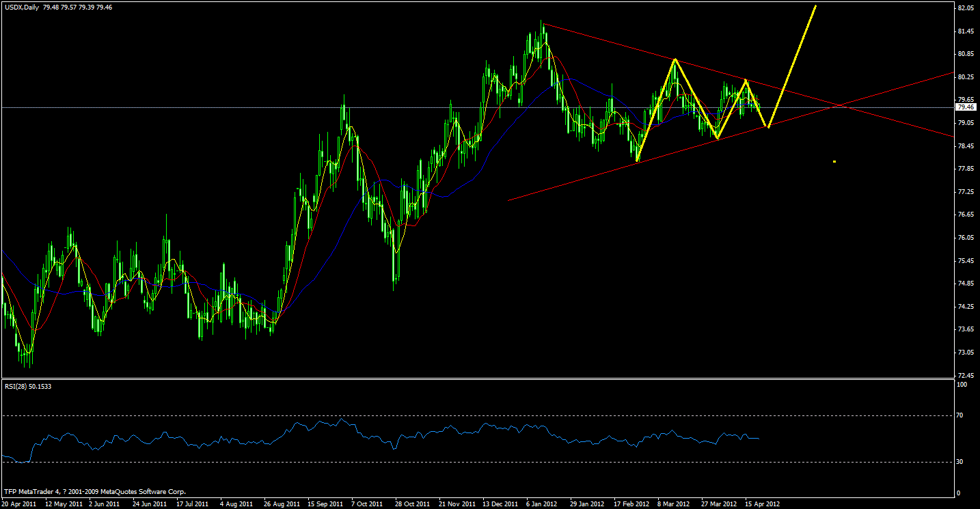The height and width of the screenshot is (509, 980).
Task: Click the 12 May 2011 date label
Action: [x=64, y=504]
